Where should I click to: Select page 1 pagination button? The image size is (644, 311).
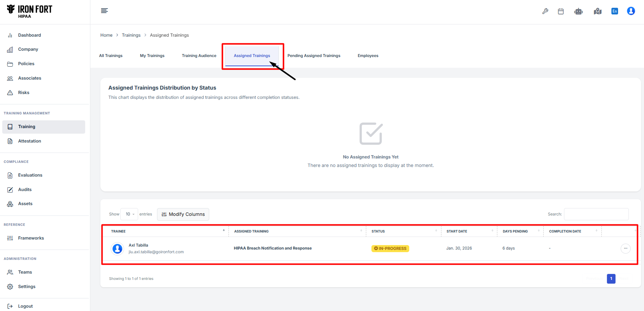[x=611, y=279]
